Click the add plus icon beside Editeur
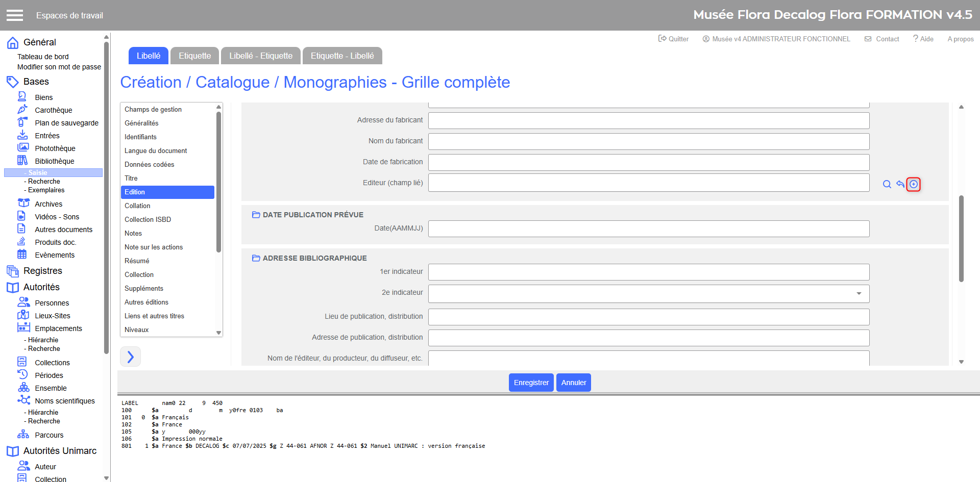 click(x=914, y=184)
